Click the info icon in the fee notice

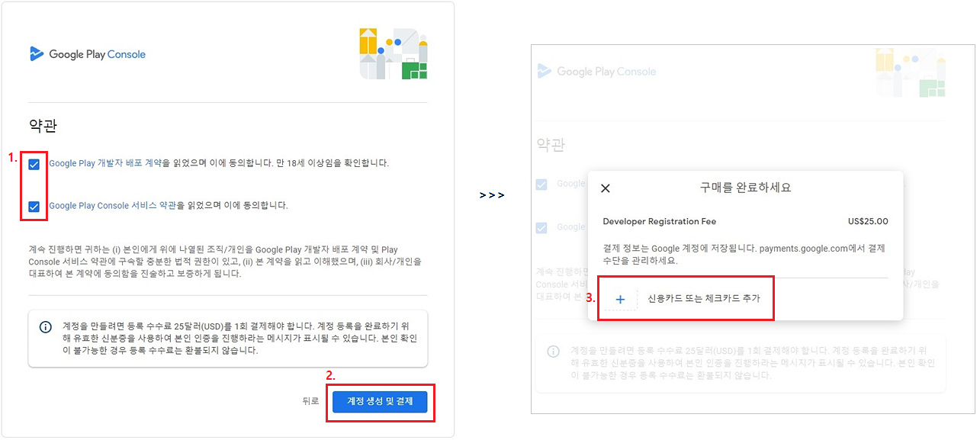(46, 327)
